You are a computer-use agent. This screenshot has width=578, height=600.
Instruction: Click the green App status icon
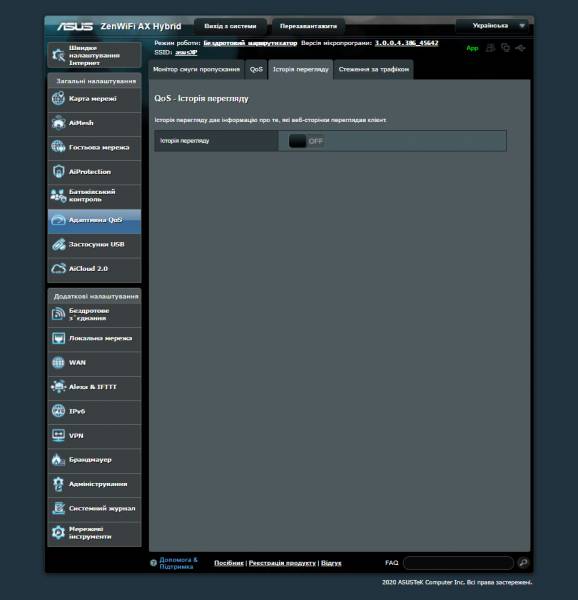tap(472, 48)
